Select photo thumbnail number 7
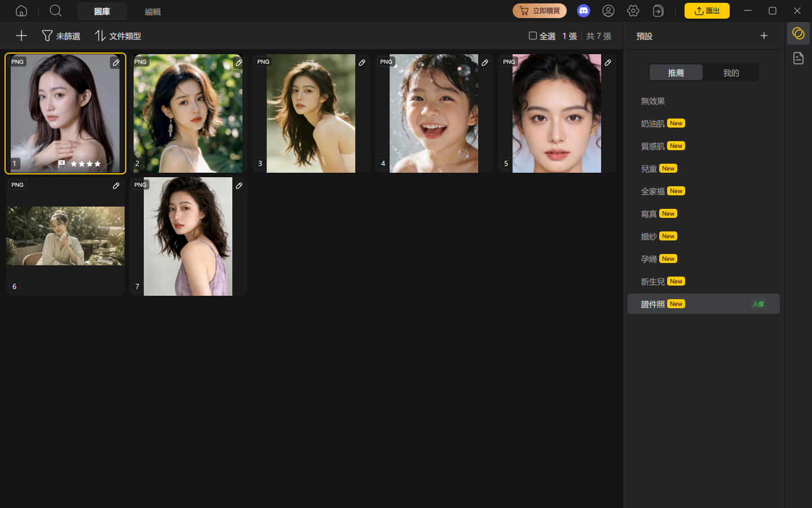812x508 pixels. [x=188, y=237]
